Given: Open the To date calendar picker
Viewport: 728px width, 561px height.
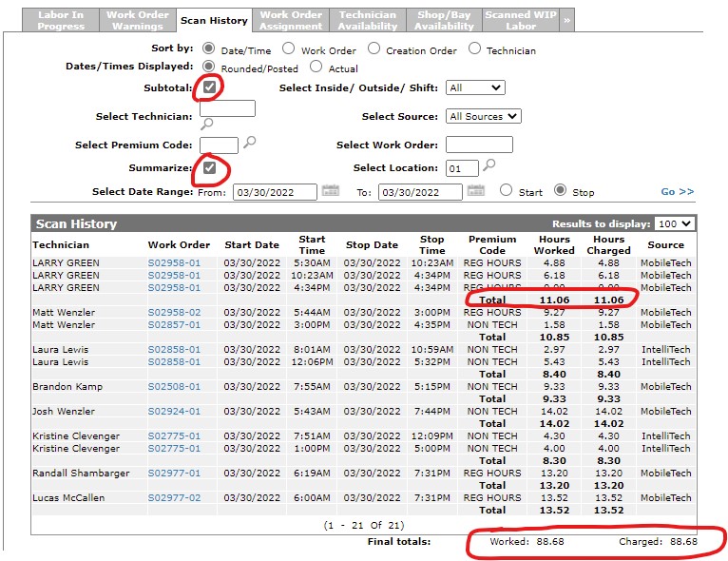Looking at the screenshot, I should pyautogui.click(x=476, y=190).
